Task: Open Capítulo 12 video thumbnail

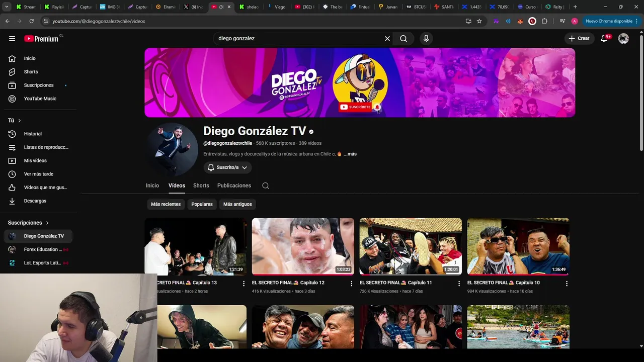Action: click(303, 246)
